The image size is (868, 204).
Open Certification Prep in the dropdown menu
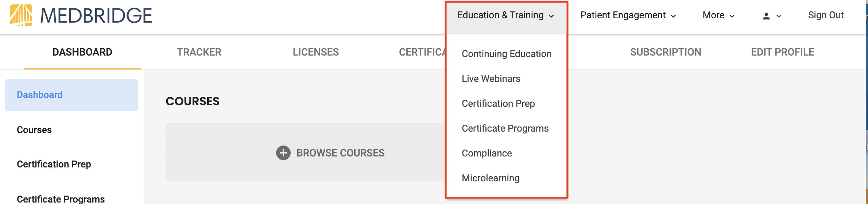(498, 103)
